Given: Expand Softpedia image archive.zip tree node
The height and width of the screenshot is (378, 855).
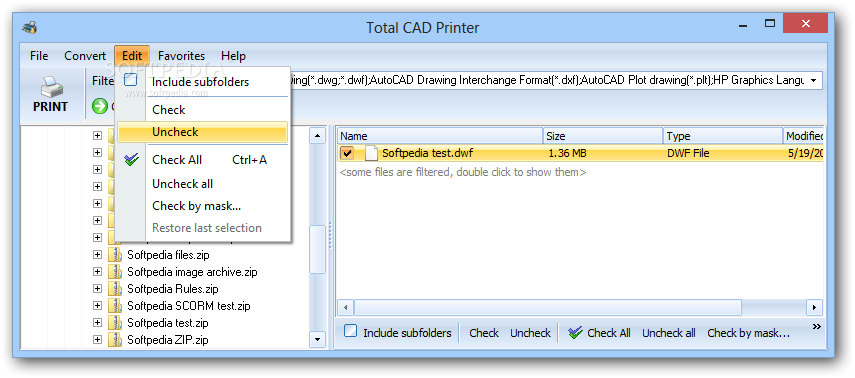Looking at the screenshot, I should coord(97,272).
